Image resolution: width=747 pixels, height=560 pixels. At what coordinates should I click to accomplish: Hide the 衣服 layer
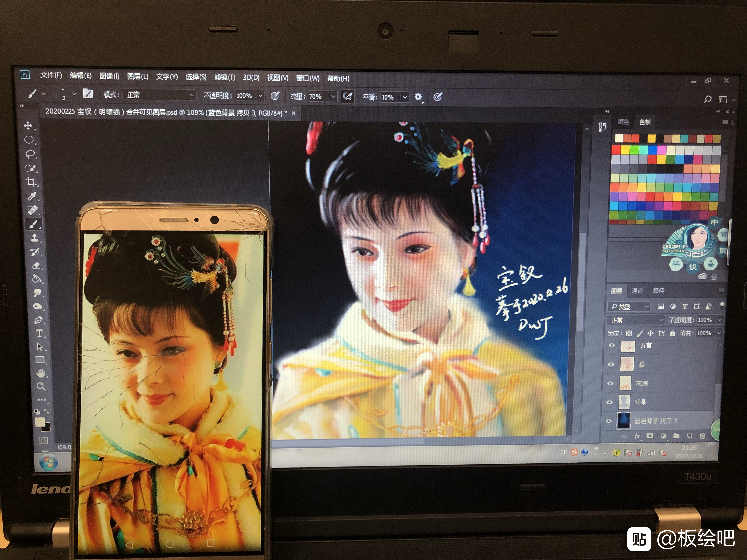(610, 383)
